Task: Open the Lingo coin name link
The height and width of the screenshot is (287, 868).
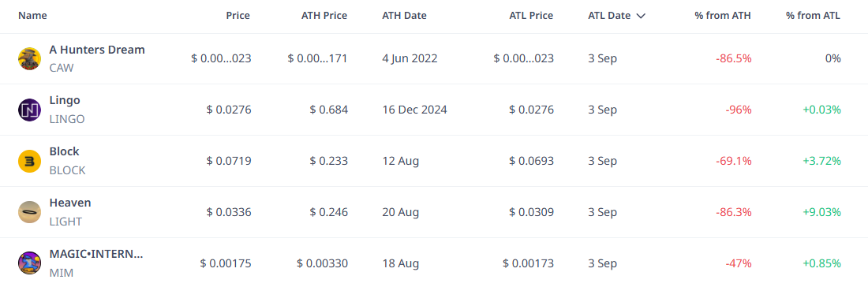Action: pos(65,101)
